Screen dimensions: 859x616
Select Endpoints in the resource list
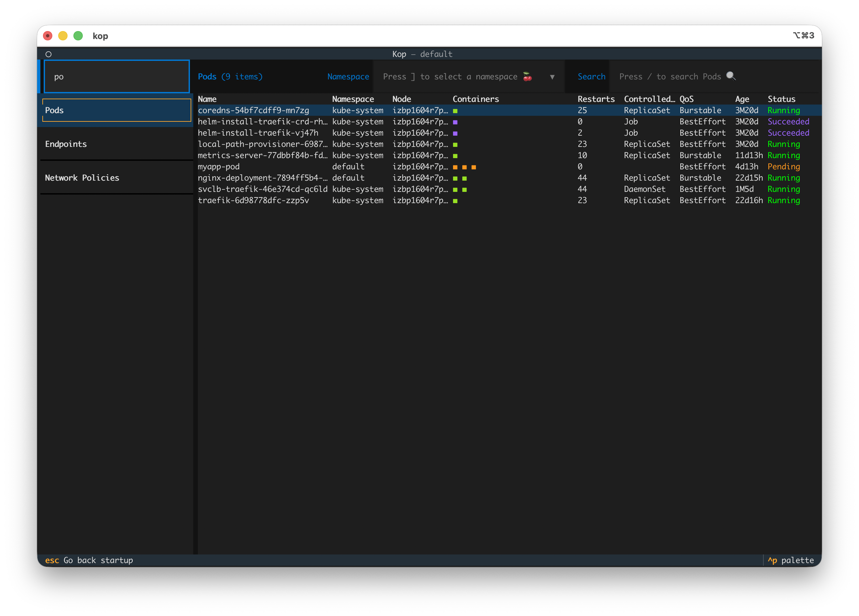pos(117,144)
